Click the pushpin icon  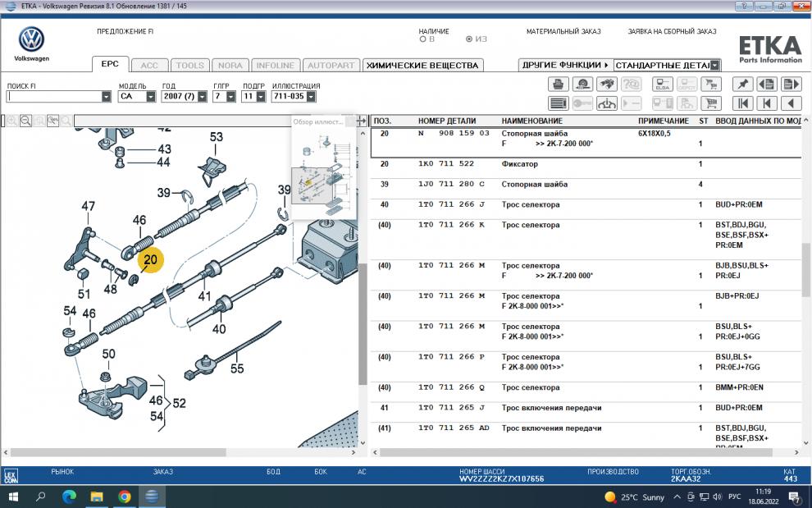(x=742, y=84)
